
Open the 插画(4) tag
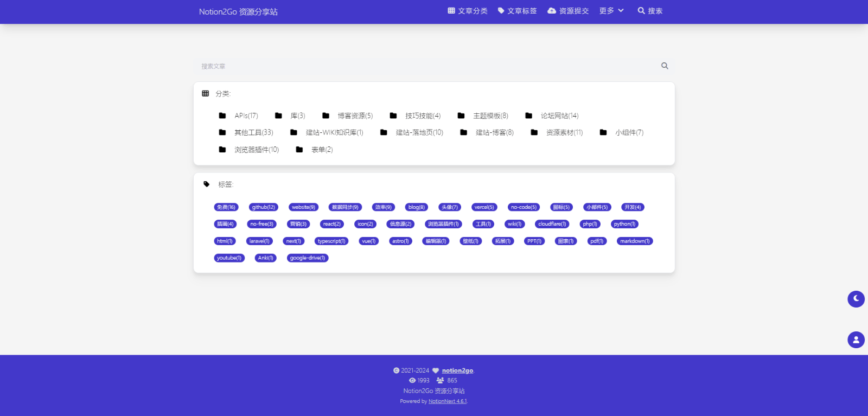pyautogui.click(x=225, y=224)
